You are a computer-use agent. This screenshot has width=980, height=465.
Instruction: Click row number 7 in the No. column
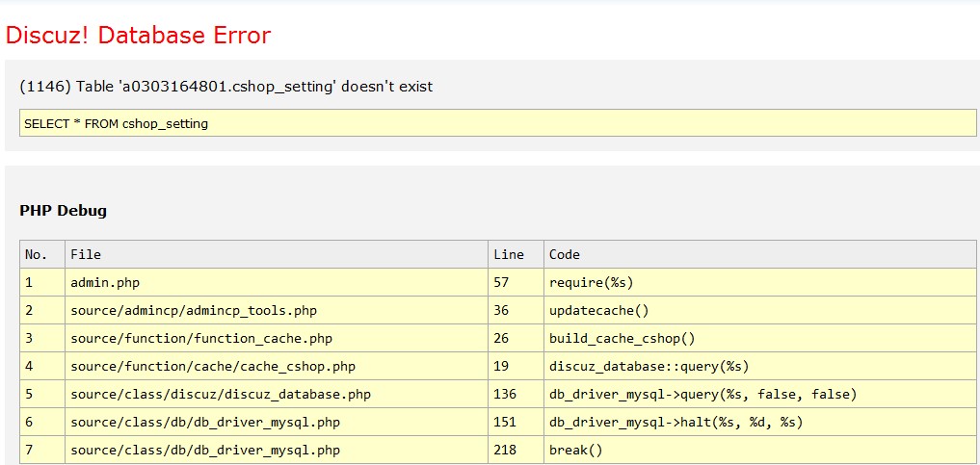[41, 450]
